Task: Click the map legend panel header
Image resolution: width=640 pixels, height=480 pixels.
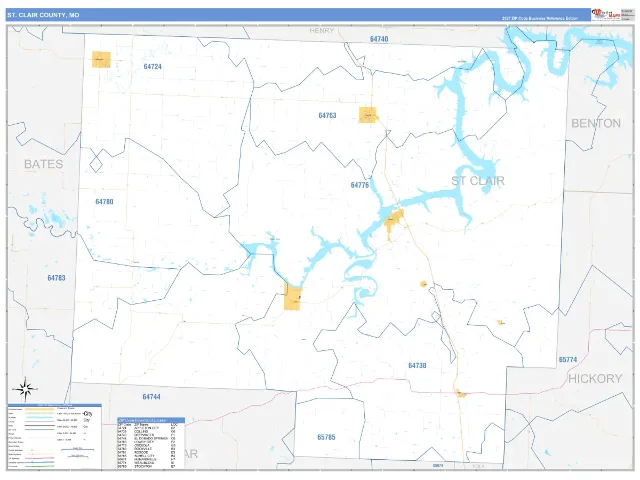Action: [55, 405]
